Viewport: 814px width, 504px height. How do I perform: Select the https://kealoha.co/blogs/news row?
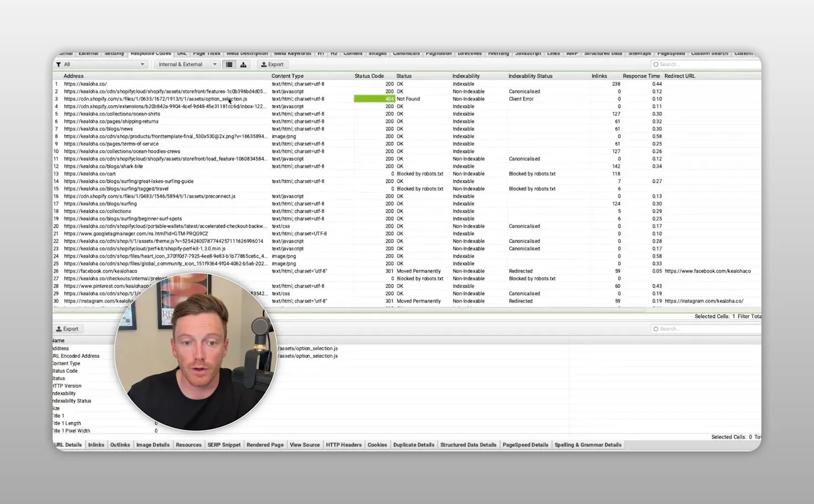(x=98, y=129)
